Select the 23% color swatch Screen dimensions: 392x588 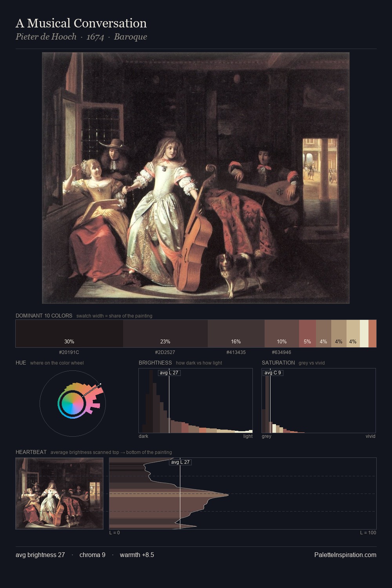(165, 334)
